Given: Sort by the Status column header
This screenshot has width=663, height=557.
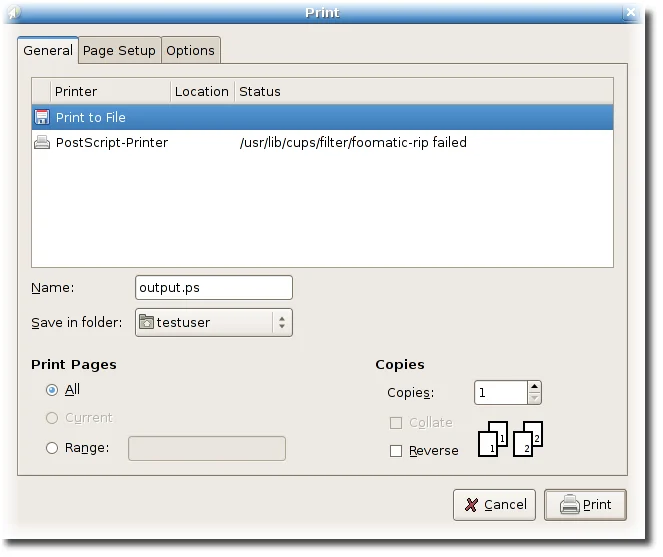Looking at the screenshot, I should pos(424,91).
